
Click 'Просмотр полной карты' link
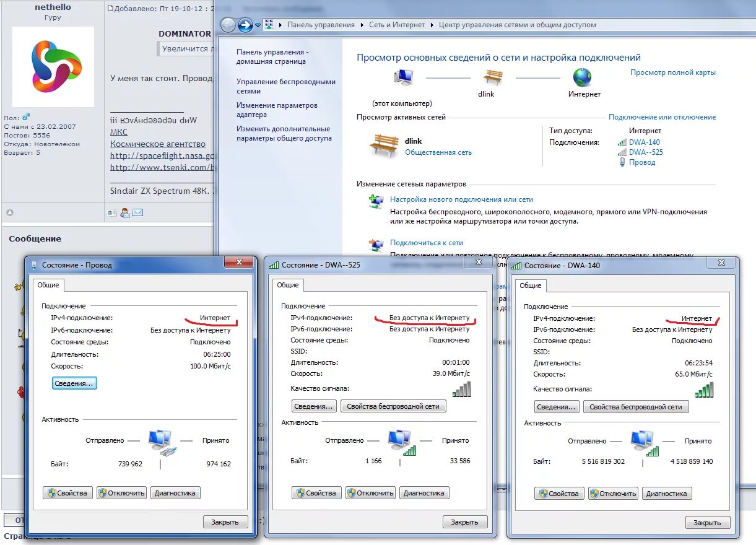pos(672,72)
